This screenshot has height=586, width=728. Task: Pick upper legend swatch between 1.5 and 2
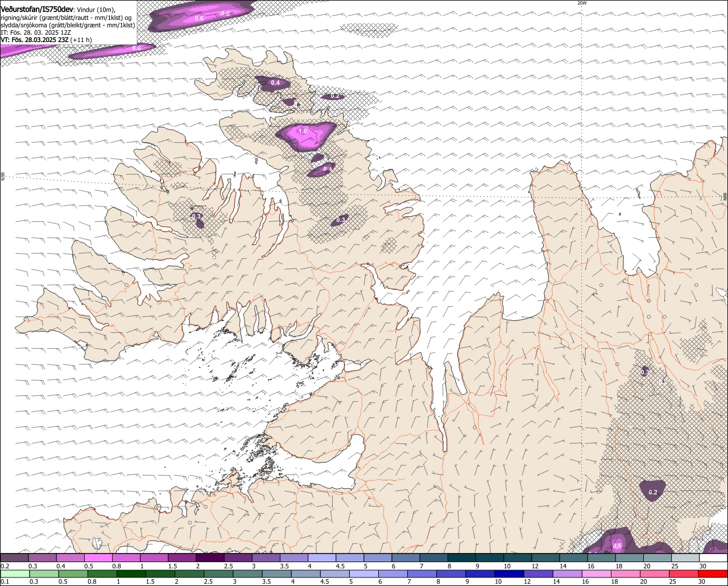click(182, 558)
